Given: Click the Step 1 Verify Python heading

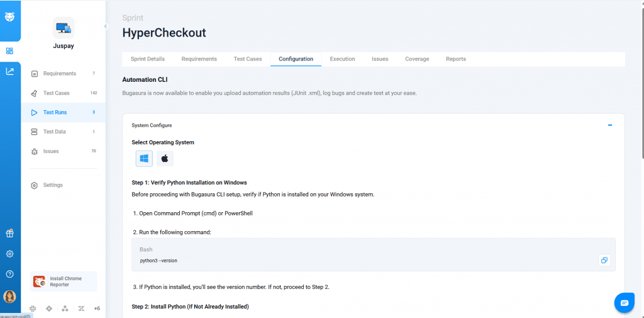Looking at the screenshot, I should tap(189, 182).
